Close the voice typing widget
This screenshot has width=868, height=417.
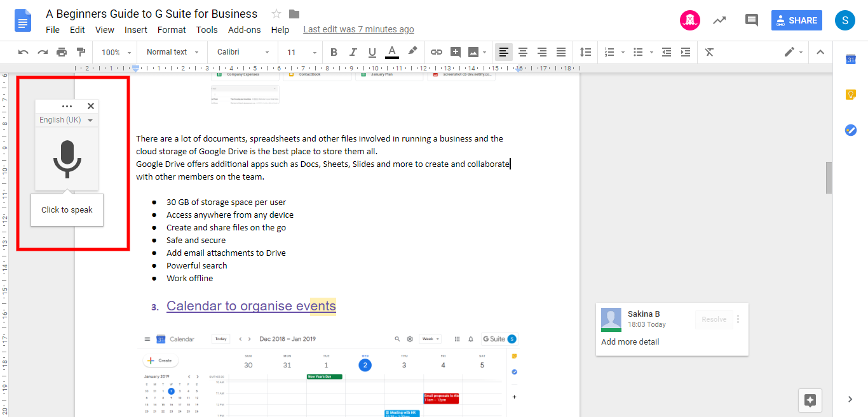[91, 106]
